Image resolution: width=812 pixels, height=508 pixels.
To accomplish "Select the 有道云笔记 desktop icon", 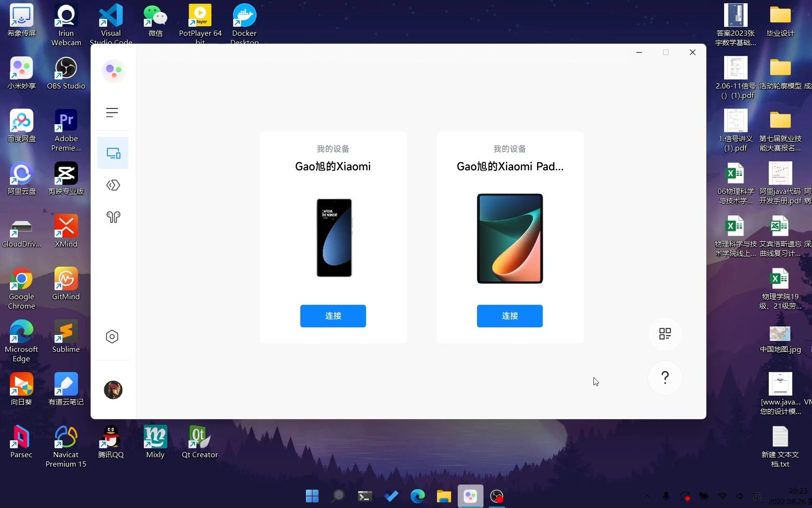I will click(x=66, y=389).
